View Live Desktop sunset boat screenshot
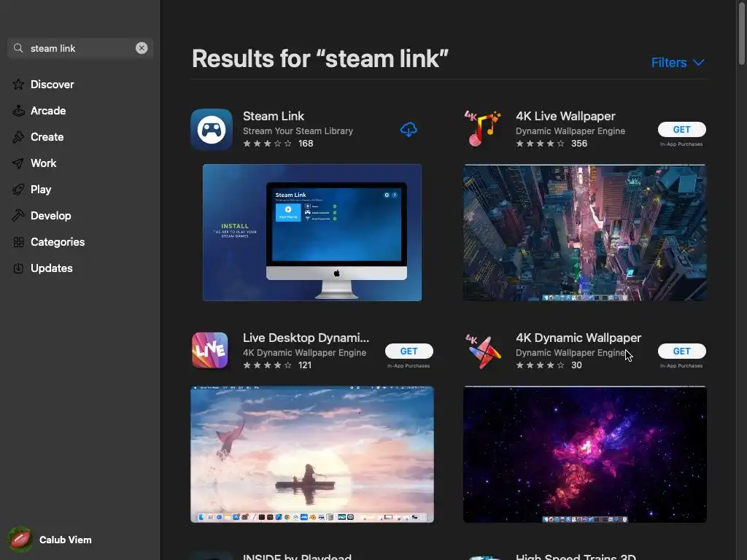The width and height of the screenshot is (747, 560). coord(312,454)
